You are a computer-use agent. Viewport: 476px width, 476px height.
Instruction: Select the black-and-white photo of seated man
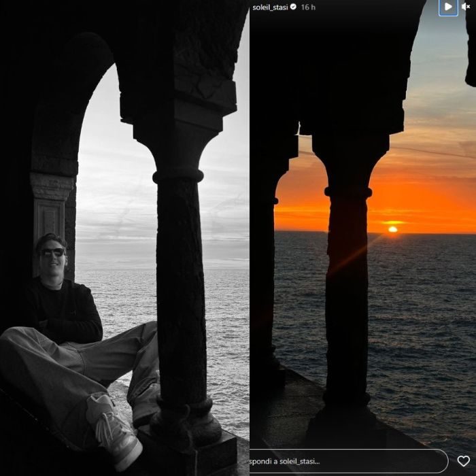pyautogui.click(x=124, y=238)
